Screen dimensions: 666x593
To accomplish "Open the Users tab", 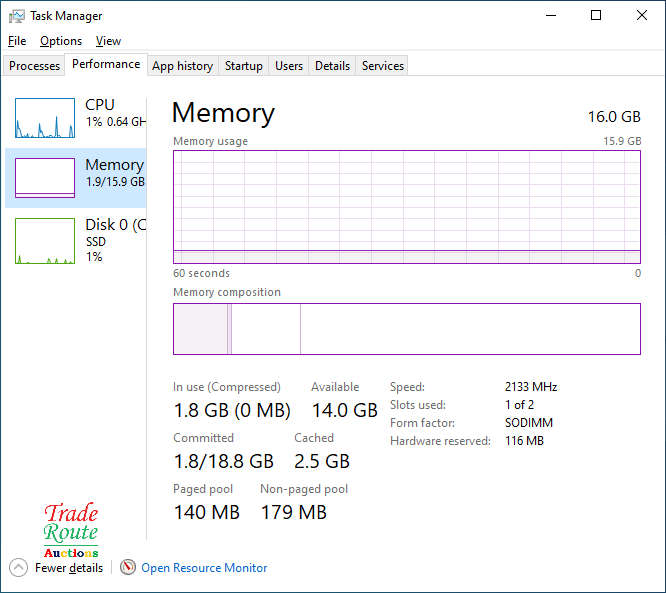I will point(289,66).
